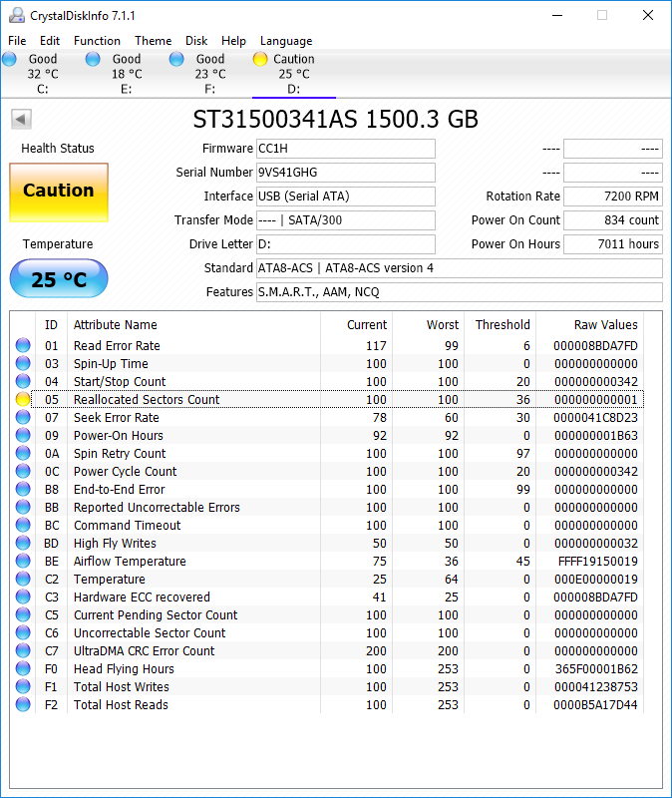
Task: Click the status orb beside Total Host Reads
Action: 23,704
